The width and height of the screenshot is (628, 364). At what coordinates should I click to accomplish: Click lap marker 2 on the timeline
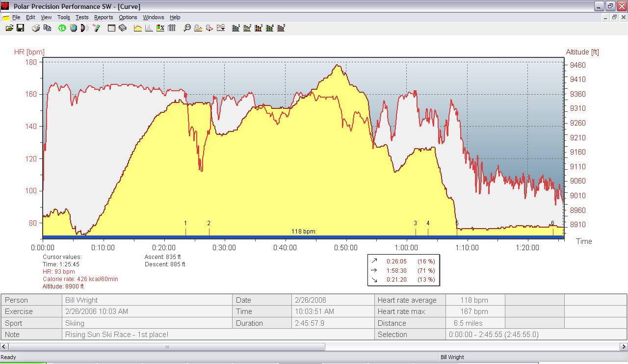click(209, 223)
